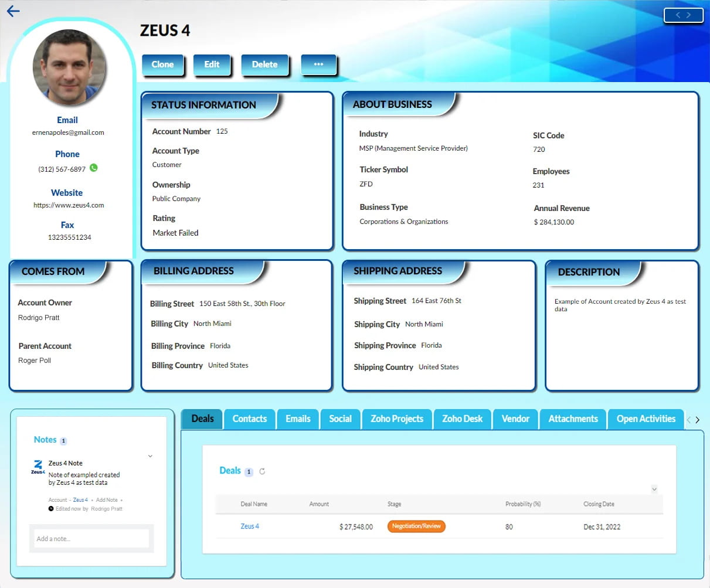The width and height of the screenshot is (710, 588).
Task: Switch to the Deals tab
Action: point(202,419)
